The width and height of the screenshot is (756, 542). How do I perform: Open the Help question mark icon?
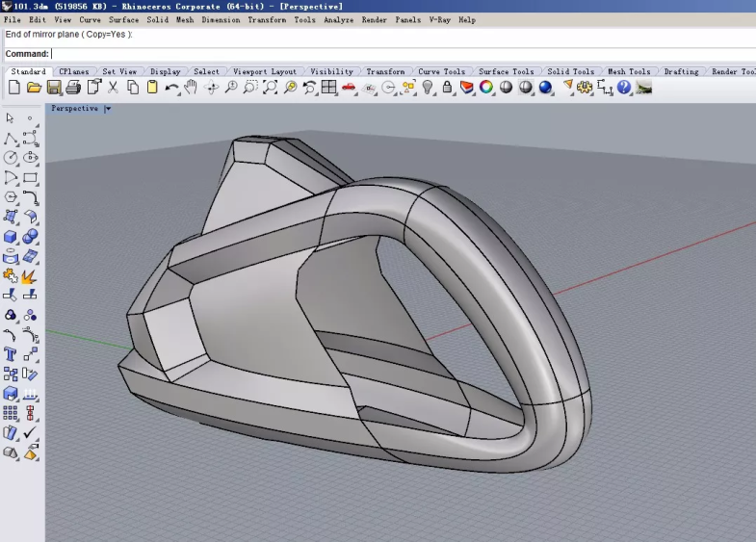point(624,88)
